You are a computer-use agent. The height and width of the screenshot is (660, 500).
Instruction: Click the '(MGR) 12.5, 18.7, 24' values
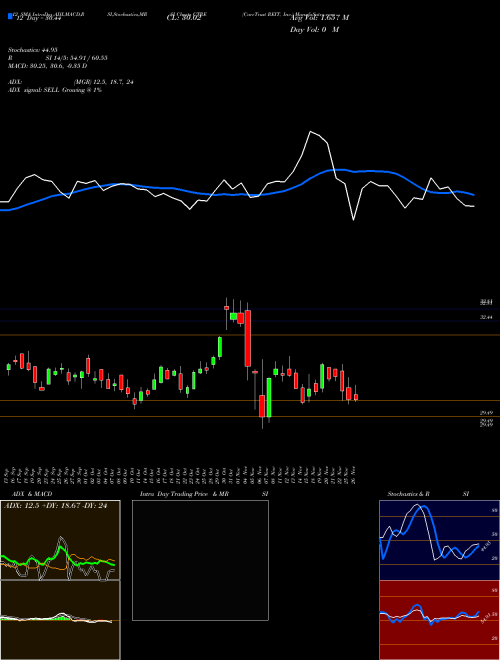[104, 82]
